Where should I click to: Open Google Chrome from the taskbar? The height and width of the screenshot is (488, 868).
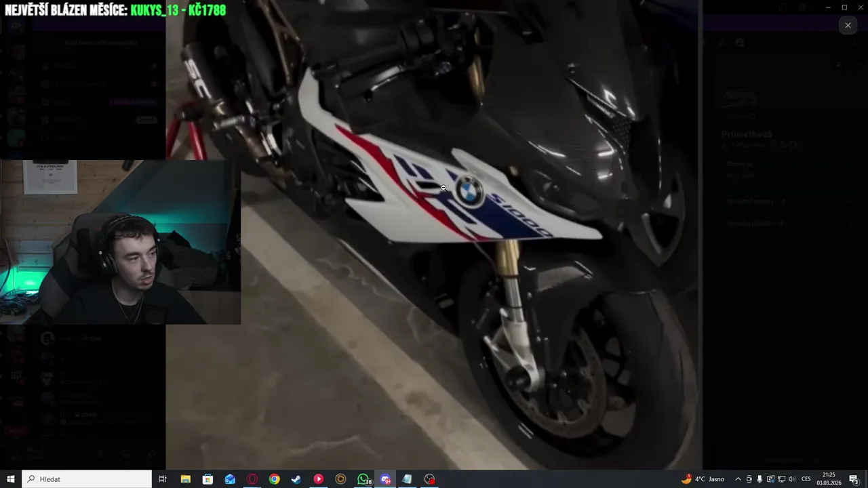pos(274,479)
